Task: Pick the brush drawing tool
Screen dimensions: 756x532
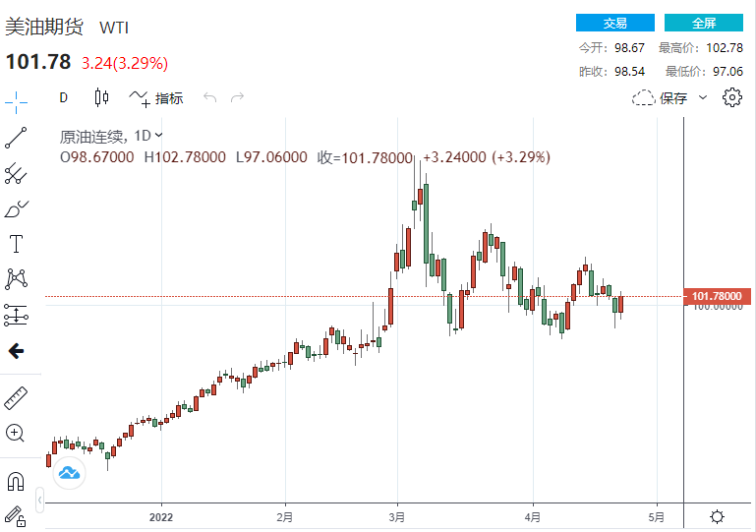Action: click(16, 208)
